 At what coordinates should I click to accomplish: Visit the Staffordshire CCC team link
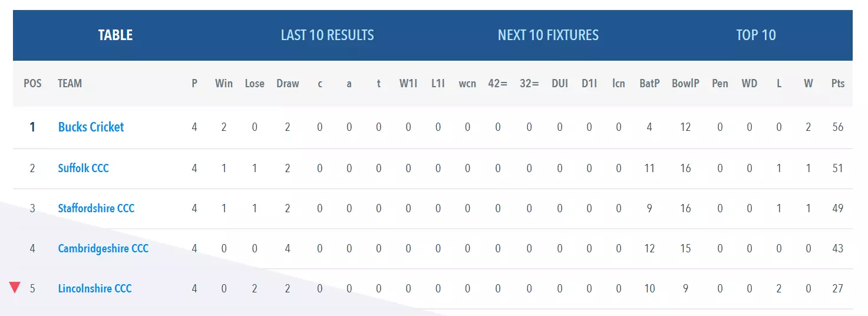click(x=96, y=208)
